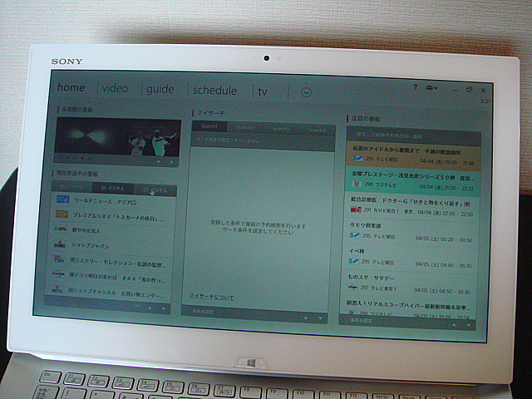Image resolution: width=532 pixels, height=399 pixels.
Task: Open the guide tab
Action: [160, 90]
